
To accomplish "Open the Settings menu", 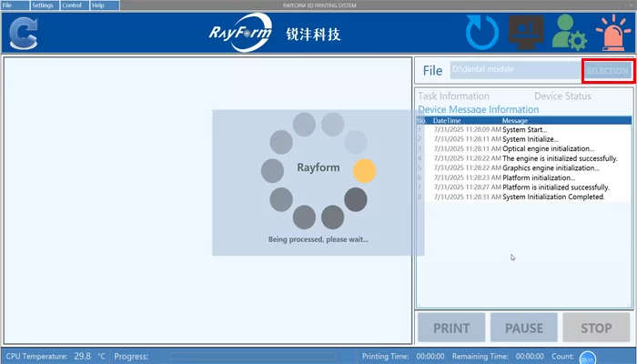I will tap(42, 5).
